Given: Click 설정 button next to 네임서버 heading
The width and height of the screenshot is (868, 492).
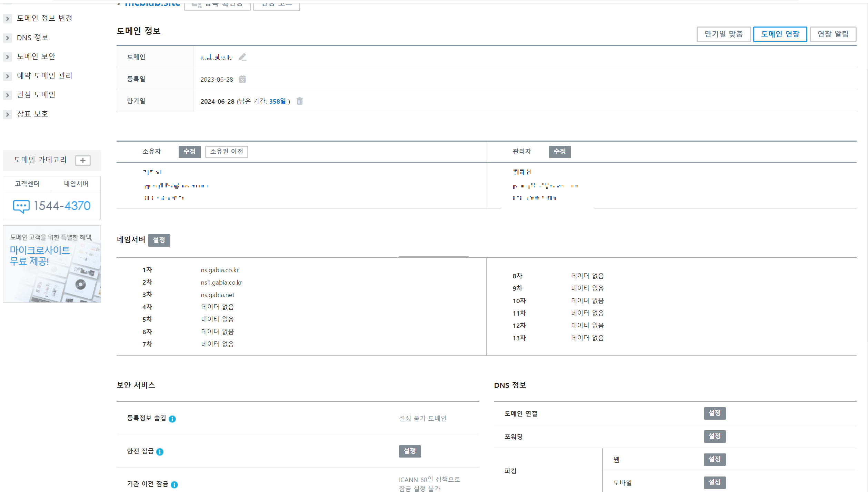Looking at the screenshot, I should (x=159, y=240).
